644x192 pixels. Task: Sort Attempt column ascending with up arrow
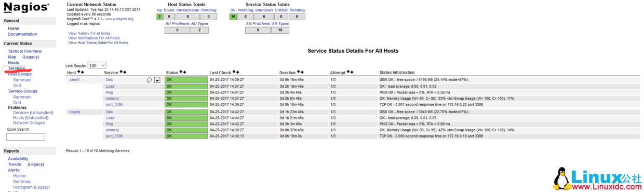pos(347,72)
